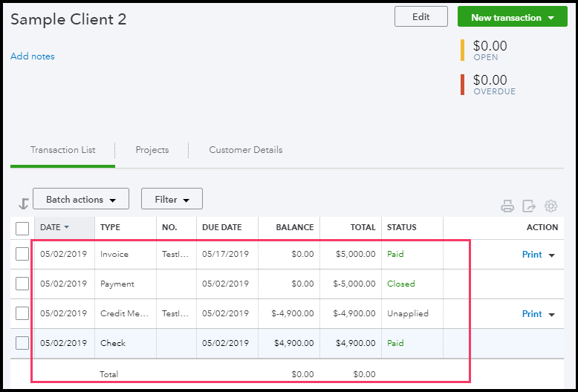The width and height of the screenshot is (578, 392).
Task: Click the Add notes link
Action: click(x=33, y=56)
